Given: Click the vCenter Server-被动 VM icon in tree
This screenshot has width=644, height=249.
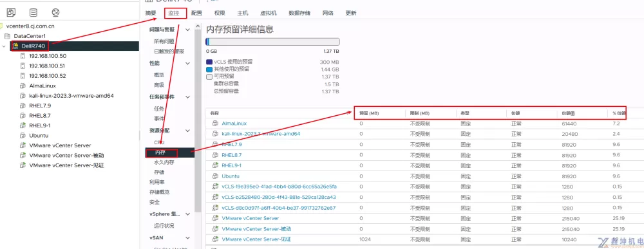Looking at the screenshot, I should (22, 156).
